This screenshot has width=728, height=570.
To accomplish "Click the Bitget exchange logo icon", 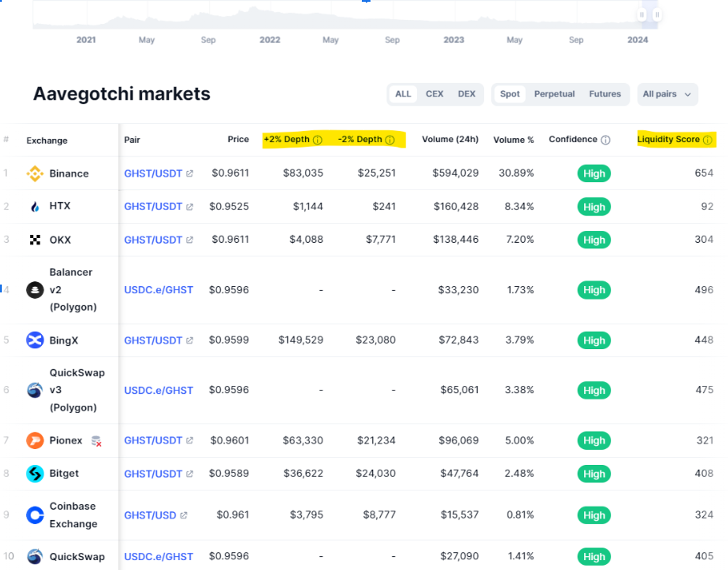I will pos(34,473).
